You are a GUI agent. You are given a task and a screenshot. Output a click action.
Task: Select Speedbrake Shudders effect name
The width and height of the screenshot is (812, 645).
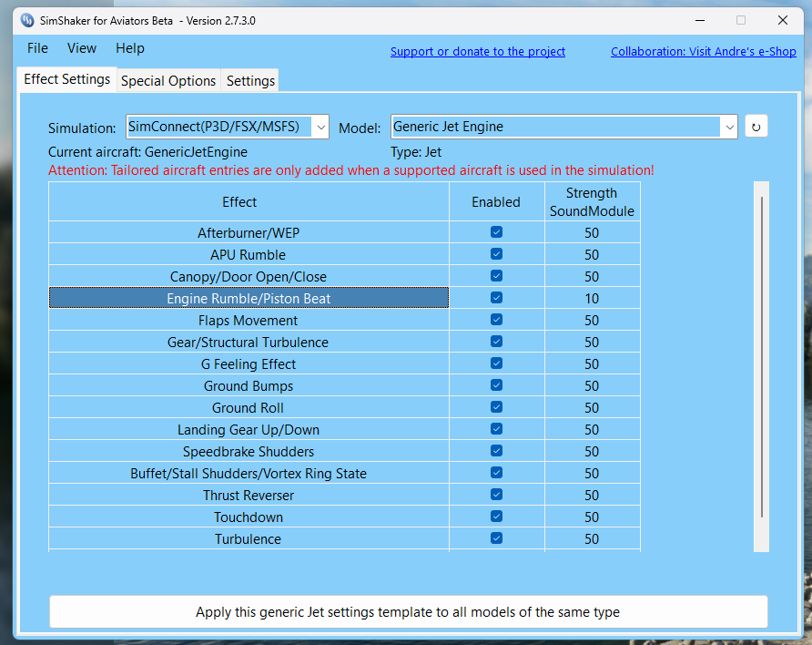point(249,451)
